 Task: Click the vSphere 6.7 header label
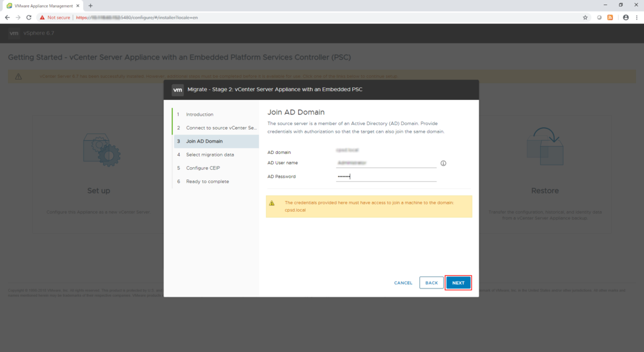point(38,33)
